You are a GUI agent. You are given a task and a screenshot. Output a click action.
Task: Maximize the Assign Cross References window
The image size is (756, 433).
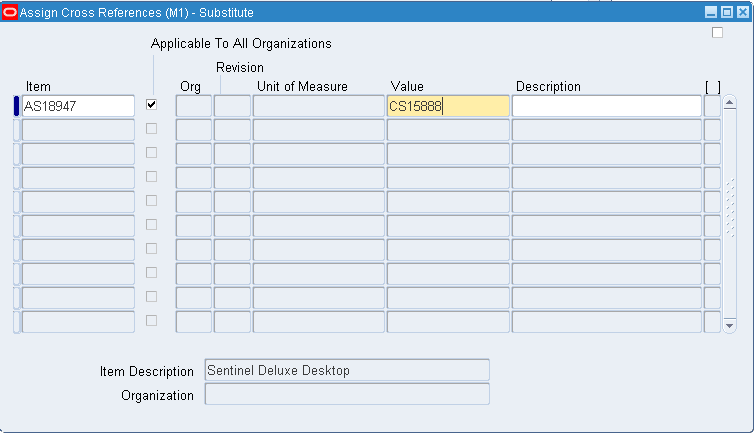point(726,12)
